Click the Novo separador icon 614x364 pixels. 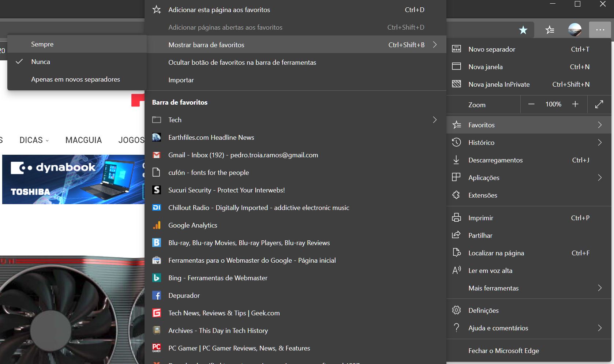456,49
